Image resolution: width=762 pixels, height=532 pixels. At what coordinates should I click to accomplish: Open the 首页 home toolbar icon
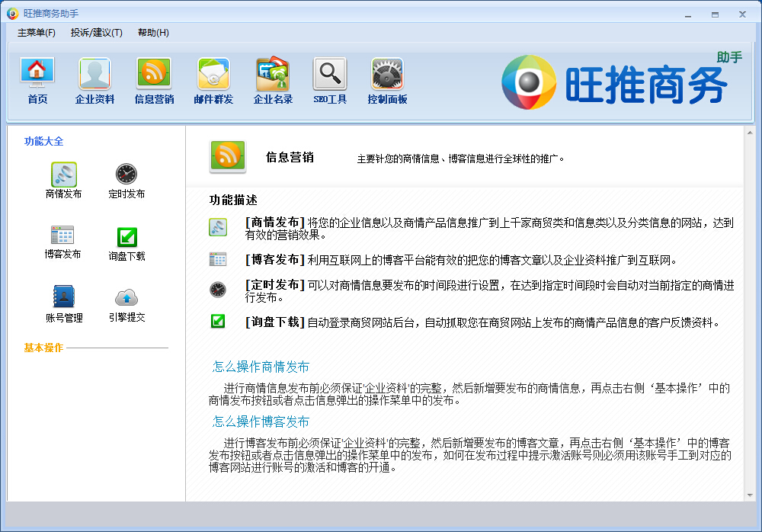pyautogui.click(x=37, y=74)
